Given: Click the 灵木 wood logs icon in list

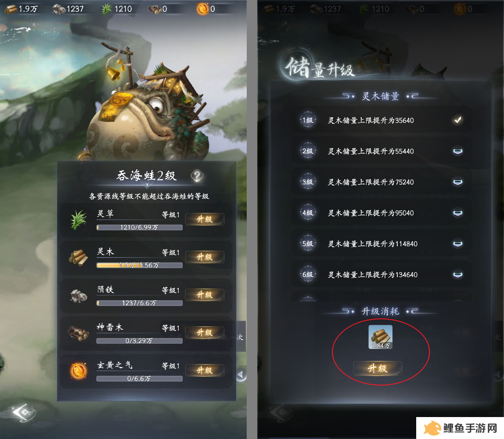Looking at the screenshot, I should (x=79, y=257).
